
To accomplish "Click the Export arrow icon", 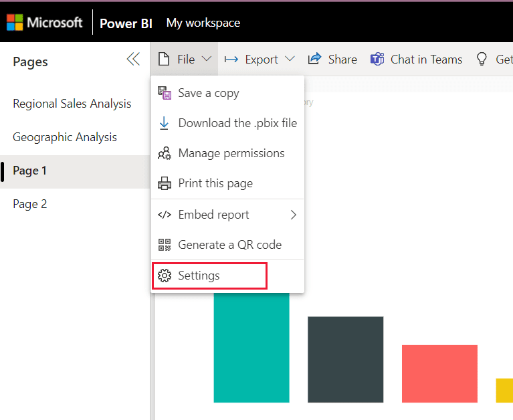I will (231, 60).
